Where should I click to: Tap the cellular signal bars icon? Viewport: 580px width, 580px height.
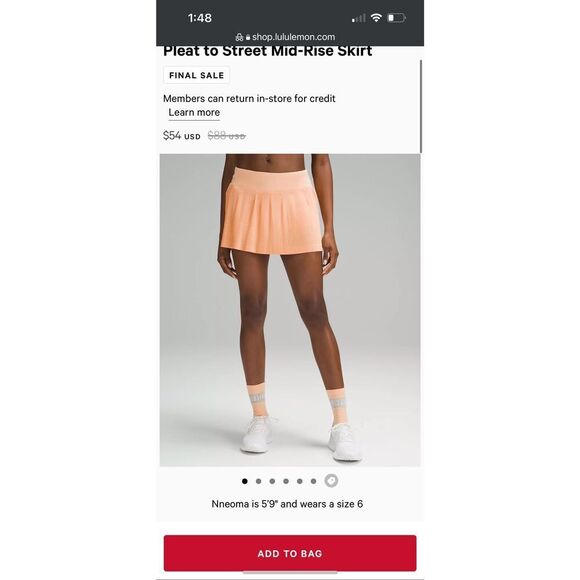pyautogui.click(x=358, y=18)
